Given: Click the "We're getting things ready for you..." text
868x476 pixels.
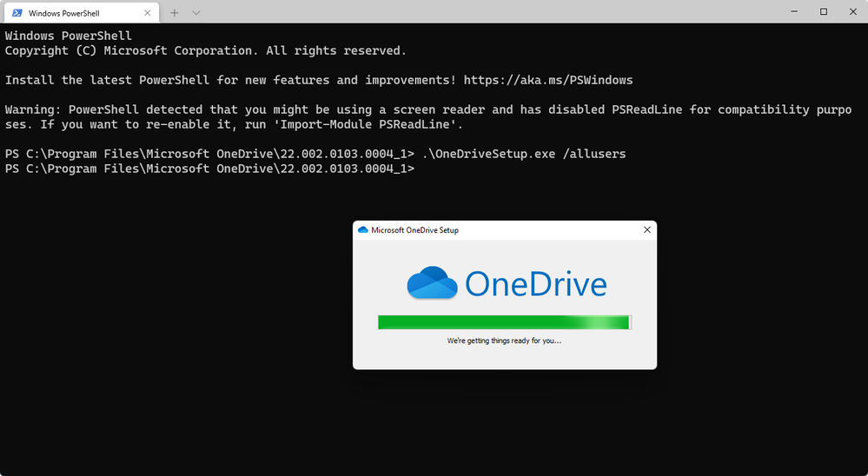Looking at the screenshot, I should [504, 340].
